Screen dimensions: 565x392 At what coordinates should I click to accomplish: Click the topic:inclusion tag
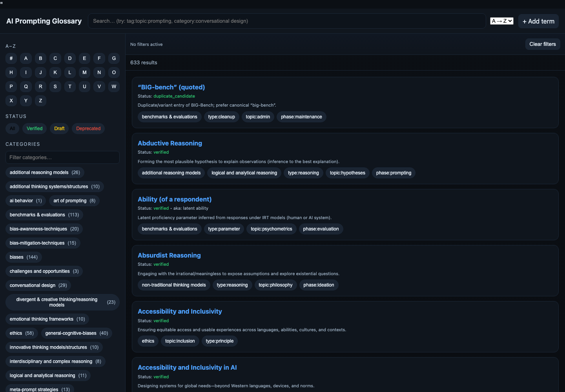coord(180,341)
